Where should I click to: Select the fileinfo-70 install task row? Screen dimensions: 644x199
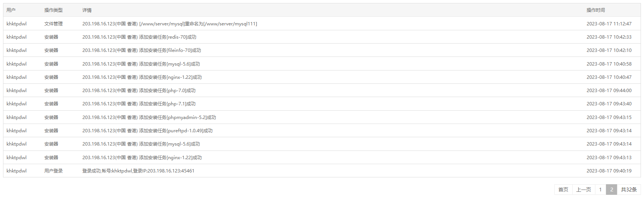click(322, 50)
